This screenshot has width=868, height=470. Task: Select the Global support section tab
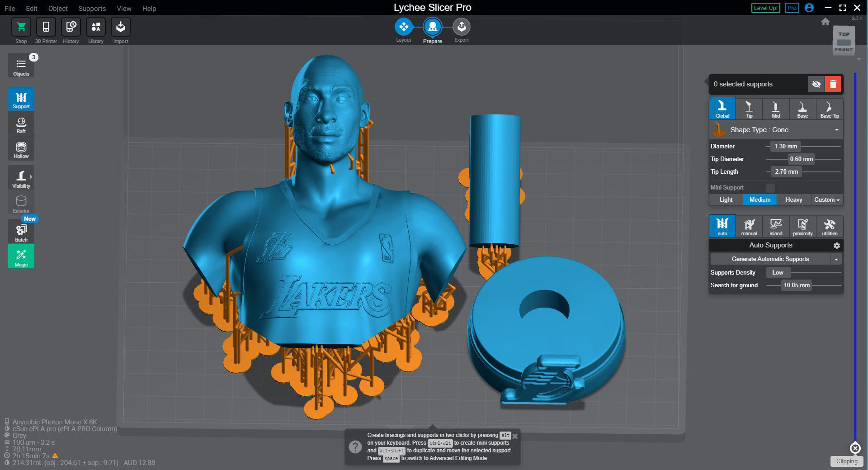pos(722,109)
